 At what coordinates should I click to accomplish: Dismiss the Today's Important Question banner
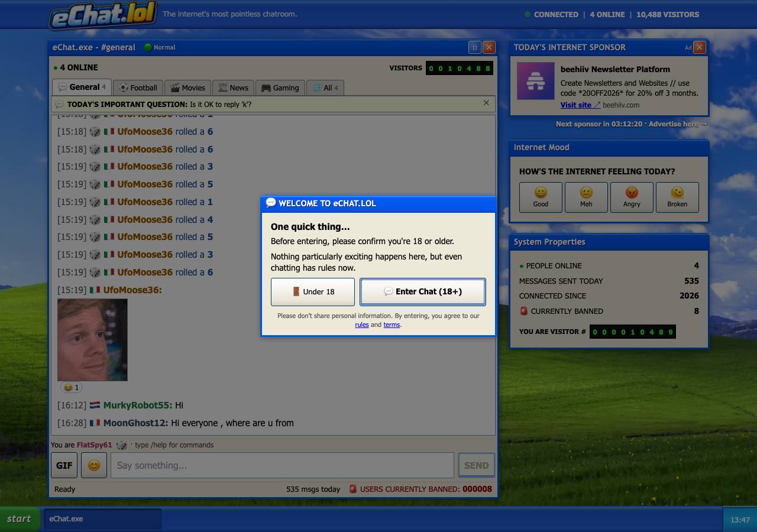(x=486, y=103)
